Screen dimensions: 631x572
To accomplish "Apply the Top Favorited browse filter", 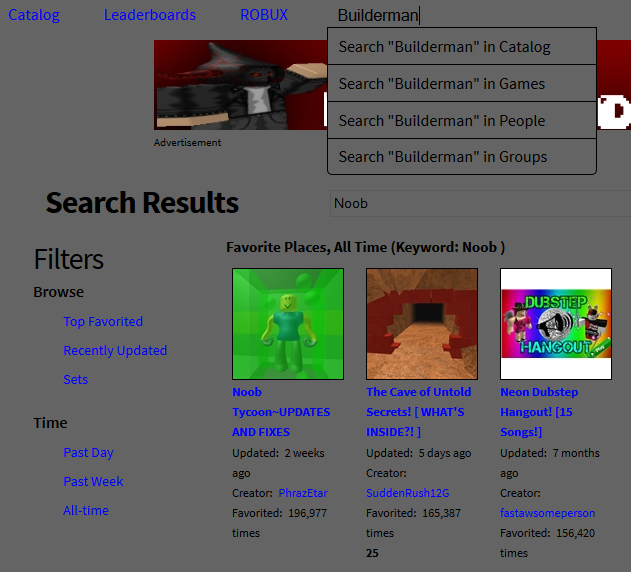I will [x=103, y=321].
